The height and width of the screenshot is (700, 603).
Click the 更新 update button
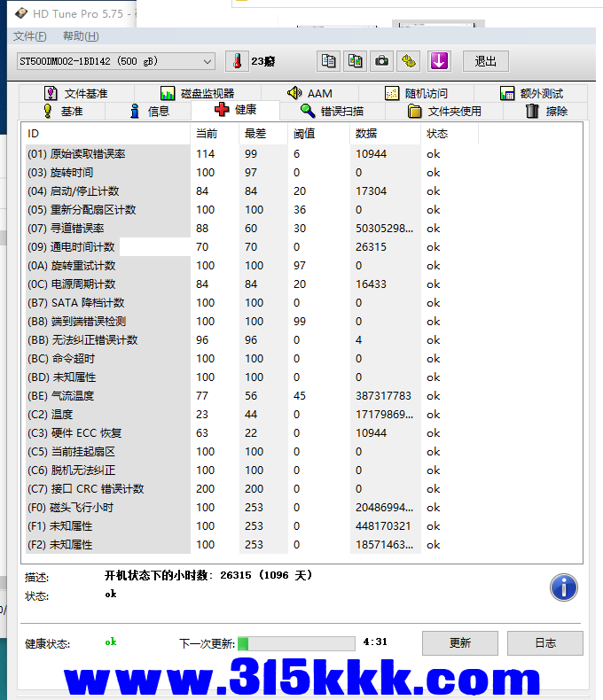click(460, 643)
